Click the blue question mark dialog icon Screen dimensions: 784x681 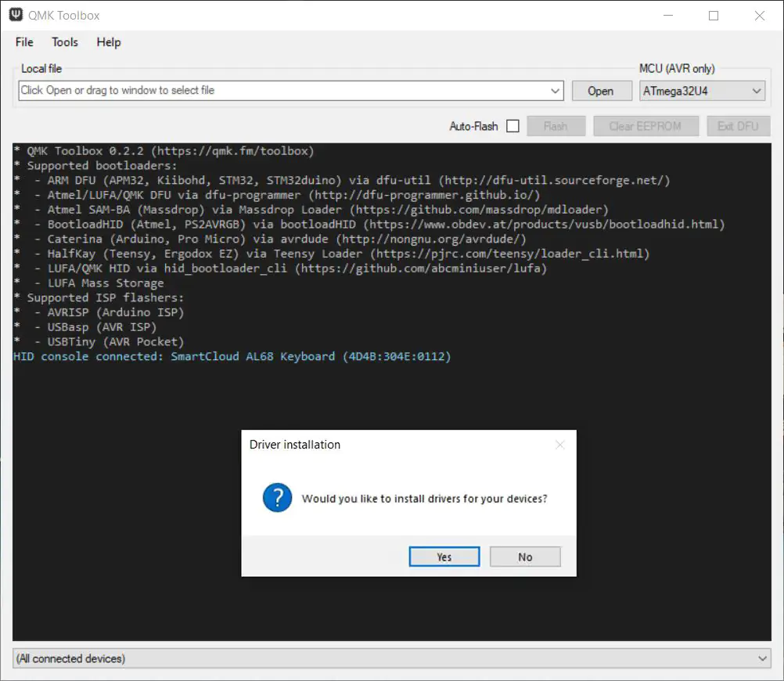[277, 498]
